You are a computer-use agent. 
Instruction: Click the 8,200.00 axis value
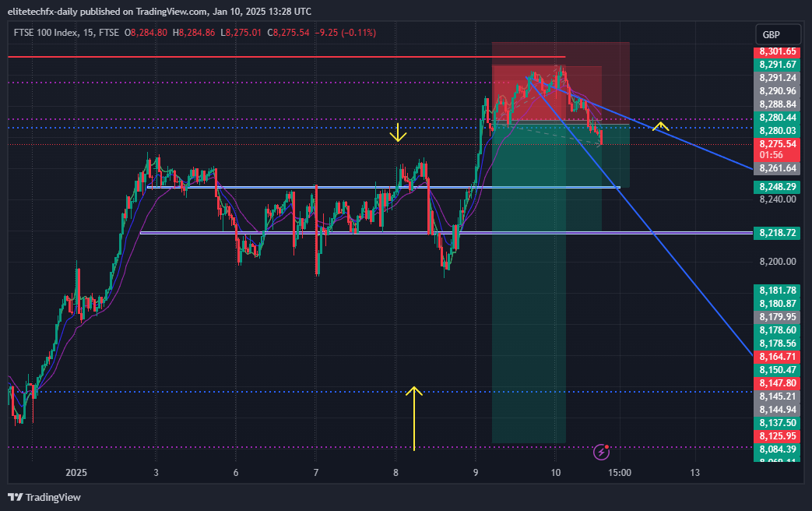point(777,262)
